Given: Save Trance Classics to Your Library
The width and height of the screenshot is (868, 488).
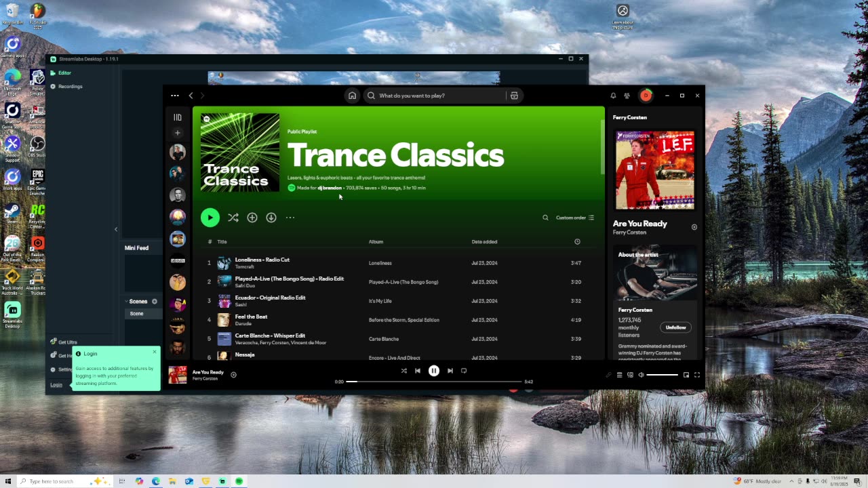Looking at the screenshot, I should 252,218.
